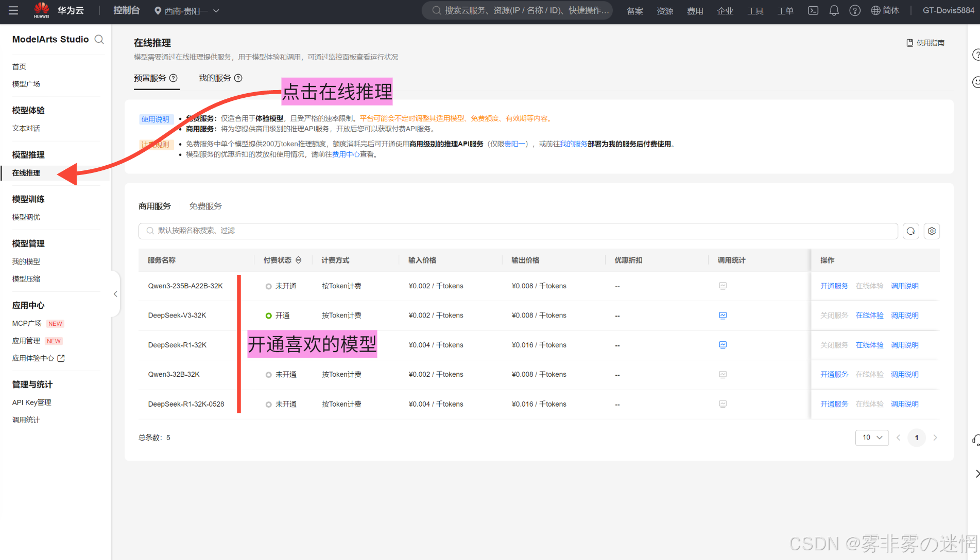Open 应用体验中心 external link
Screen dimensions: 980x560
(x=38, y=358)
